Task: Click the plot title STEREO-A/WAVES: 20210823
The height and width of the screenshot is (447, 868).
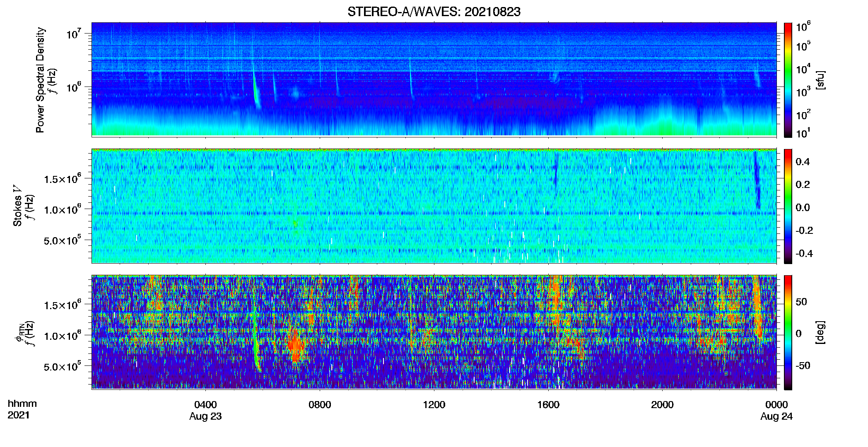Action: pos(434,12)
